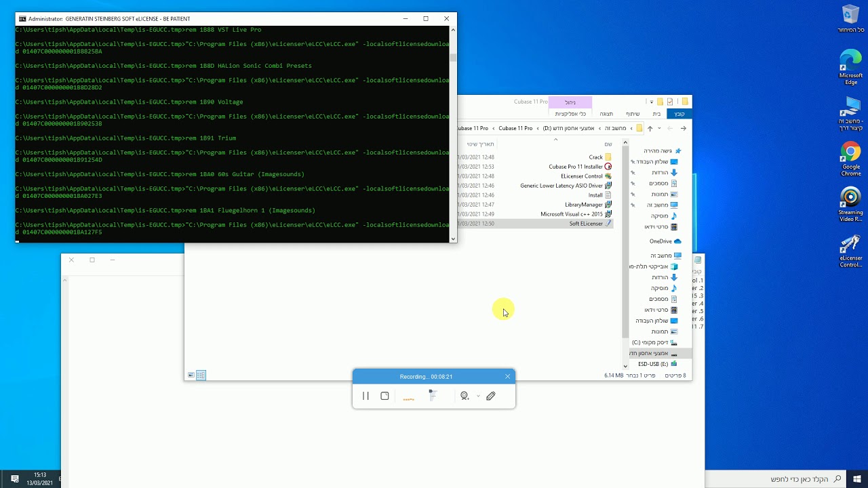Open eLicenser Control desktop shortcut

pyautogui.click(x=850, y=251)
